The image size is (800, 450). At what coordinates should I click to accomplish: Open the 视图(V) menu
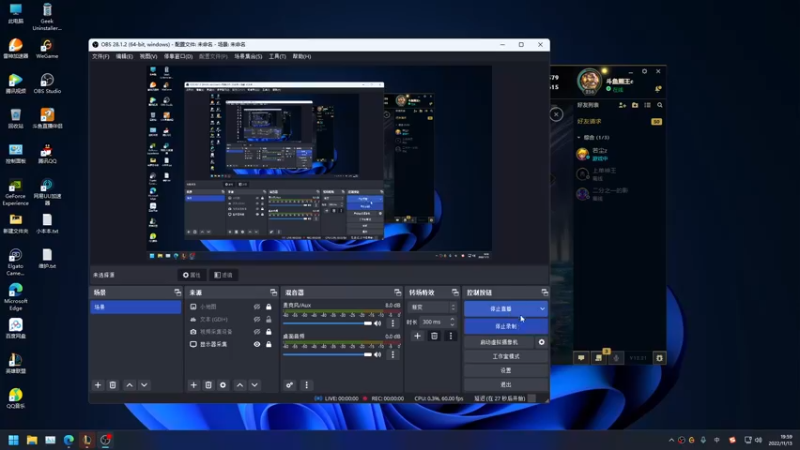coord(148,56)
